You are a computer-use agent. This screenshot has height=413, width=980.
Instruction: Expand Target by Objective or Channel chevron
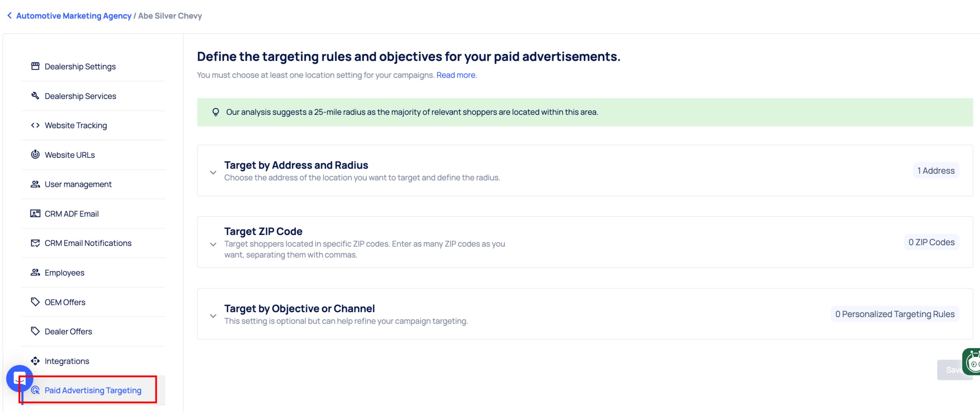click(213, 316)
